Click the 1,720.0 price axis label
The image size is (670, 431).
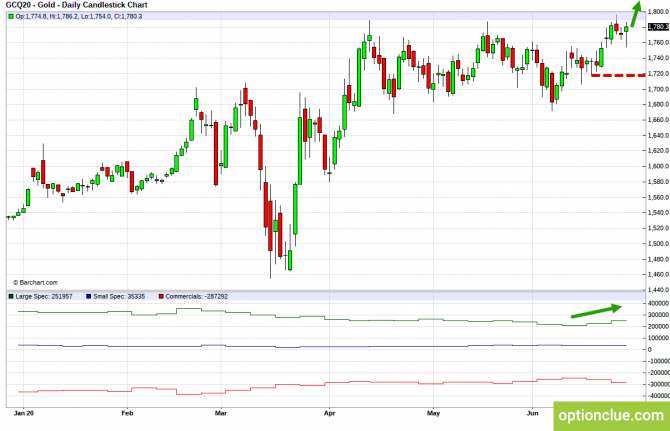(x=658, y=74)
